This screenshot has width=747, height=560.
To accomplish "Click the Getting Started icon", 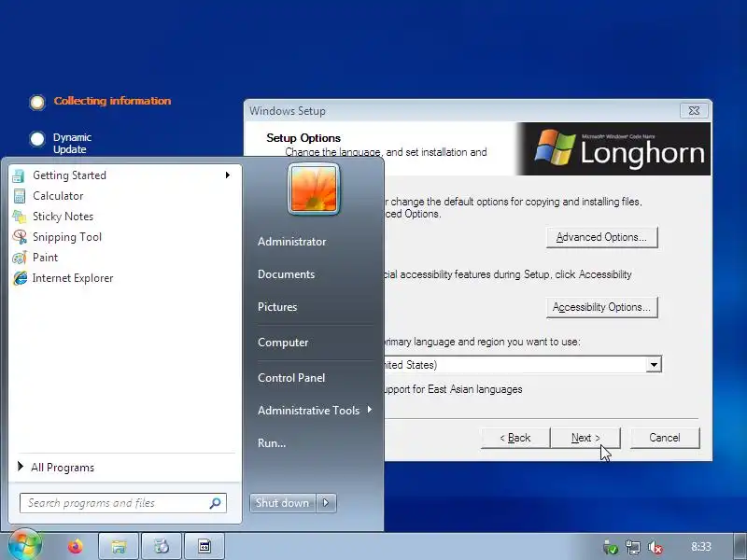I will click(x=19, y=175).
